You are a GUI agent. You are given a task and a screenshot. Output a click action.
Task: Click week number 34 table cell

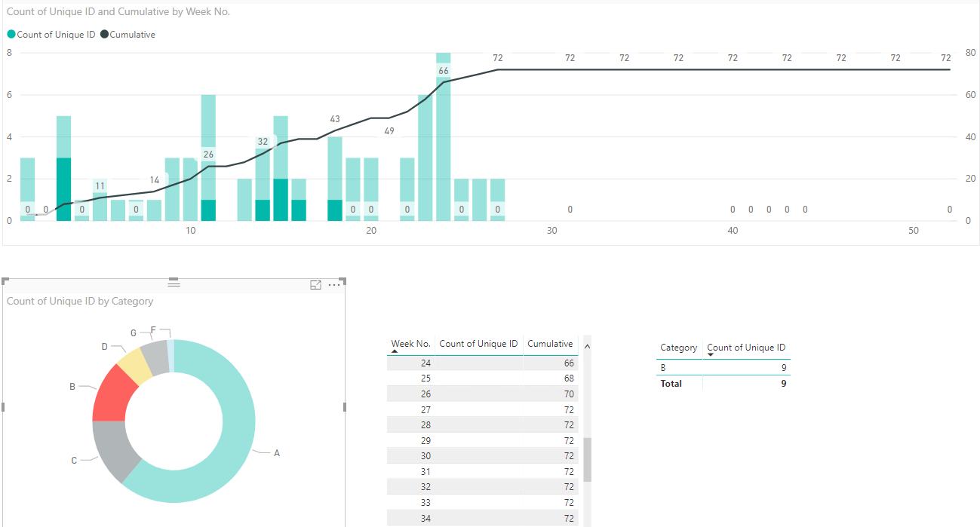pos(425,519)
